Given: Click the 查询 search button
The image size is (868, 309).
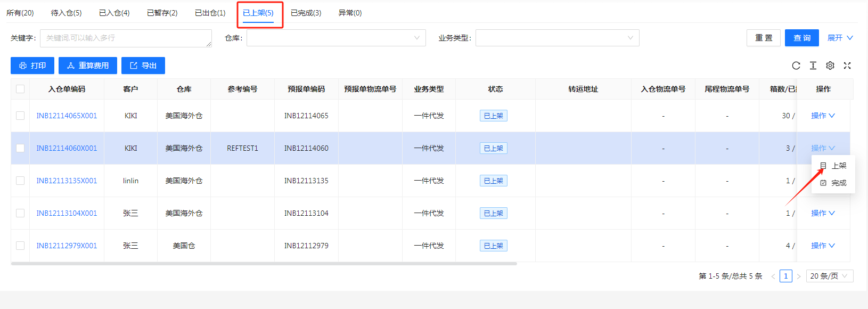Looking at the screenshot, I should [x=801, y=38].
